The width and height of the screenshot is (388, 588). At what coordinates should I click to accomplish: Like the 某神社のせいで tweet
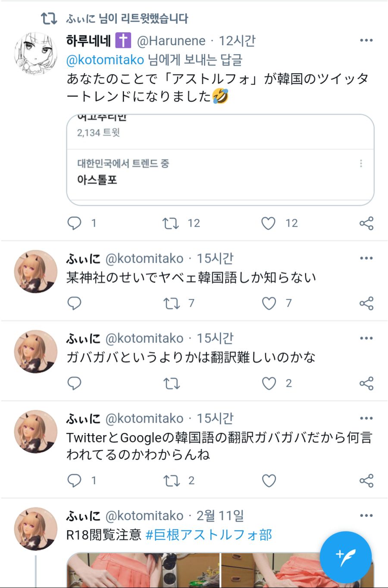269,303
